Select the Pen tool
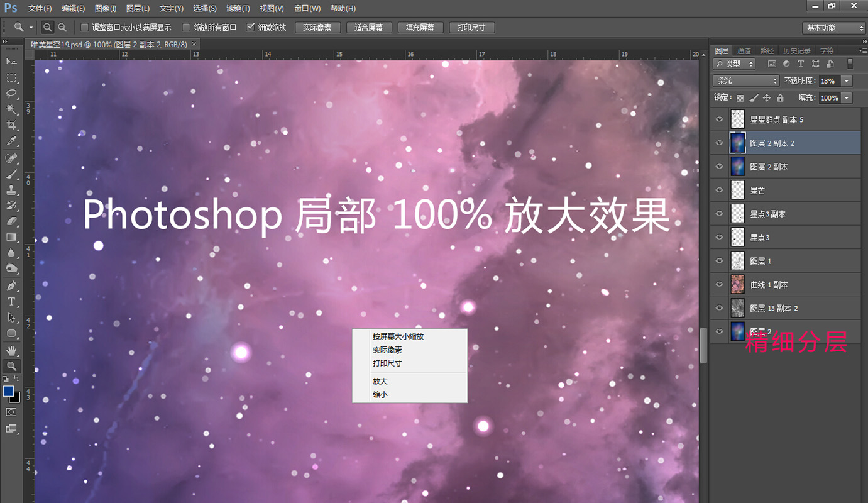This screenshot has width=868, height=503. point(11,286)
